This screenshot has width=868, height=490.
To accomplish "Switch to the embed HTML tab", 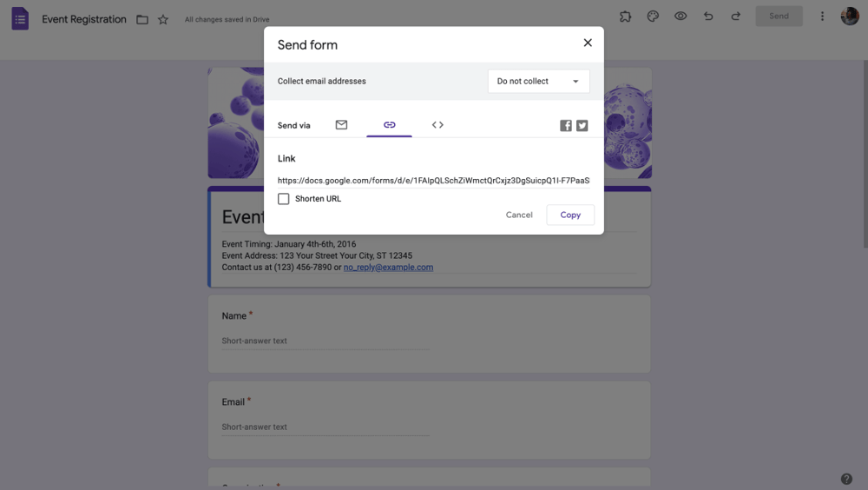I will coord(437,125).
